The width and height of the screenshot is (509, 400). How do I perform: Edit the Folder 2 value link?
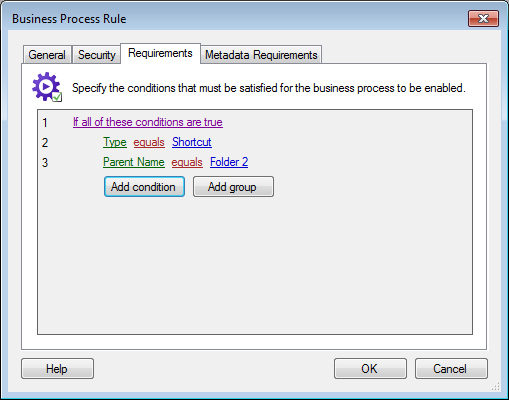tap(229, 162)
